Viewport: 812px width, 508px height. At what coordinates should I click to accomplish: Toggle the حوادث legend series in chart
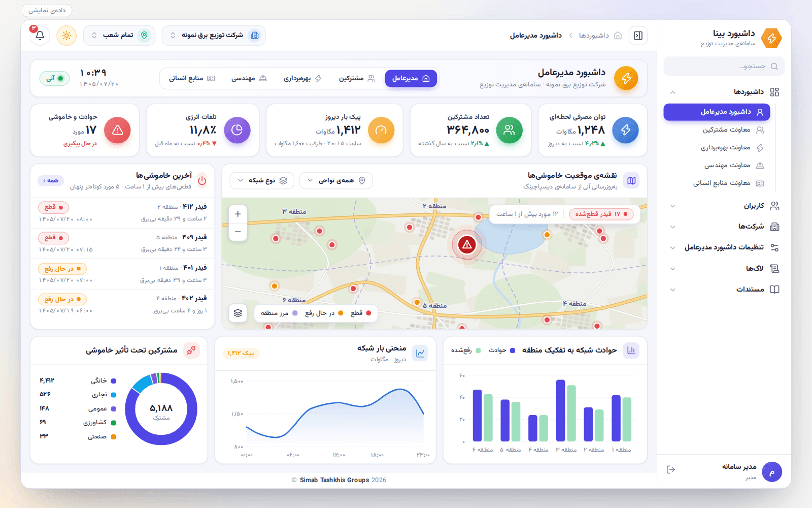[x=502, y=350]
